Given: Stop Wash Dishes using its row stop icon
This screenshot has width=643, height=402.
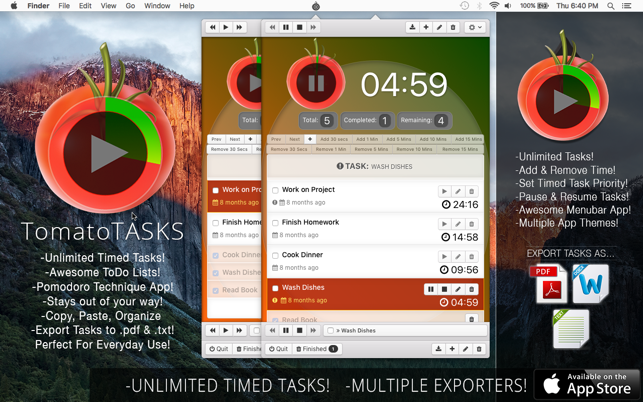Looking at the screenshot, I should pyautogui.click(x=444, y=289).
